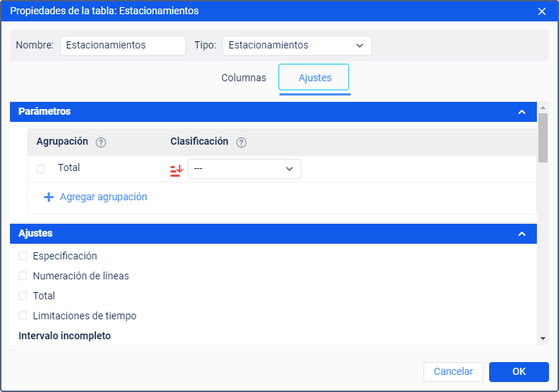Viewport: 559px width, 392px height.
Task: Close the table properties dialog with X
Action: [542, 11]
